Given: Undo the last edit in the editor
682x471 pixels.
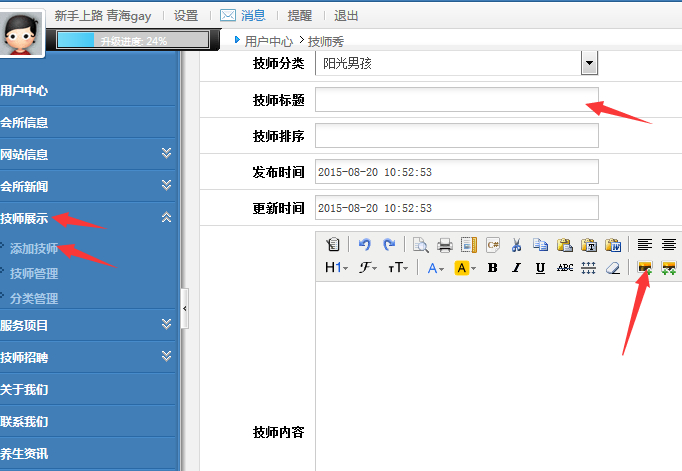Looking at the screenshot, I should (364, 244).
